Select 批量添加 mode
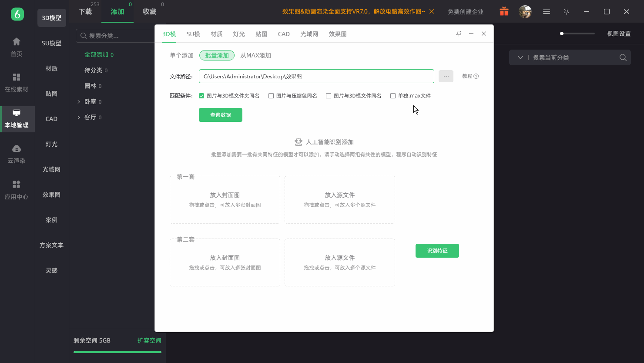This screenshot has width=644, height=363. point(217,55)
